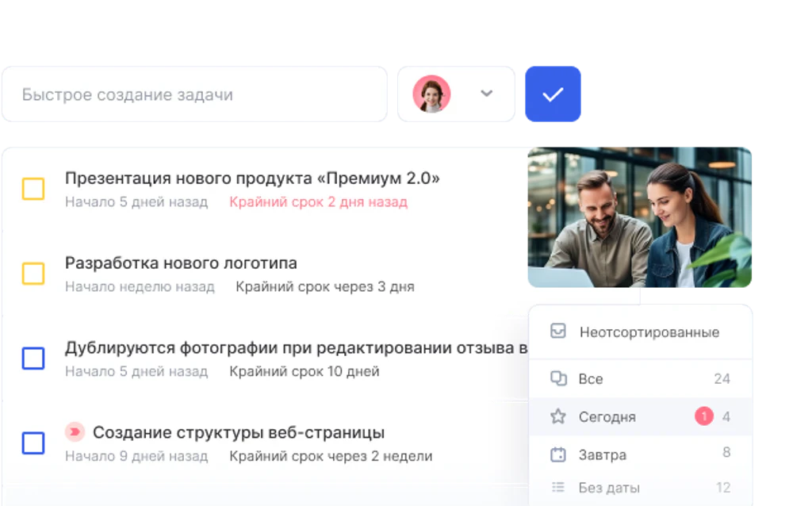Open task Презентация нового продукта «Премиум 2.0»
This screenshot has width=812, height=506.
252,178
